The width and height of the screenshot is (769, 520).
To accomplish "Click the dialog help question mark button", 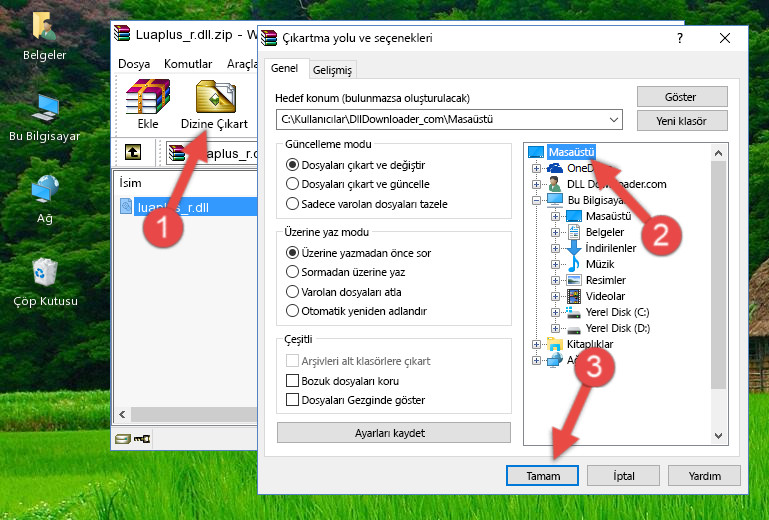I will point(680,38).
